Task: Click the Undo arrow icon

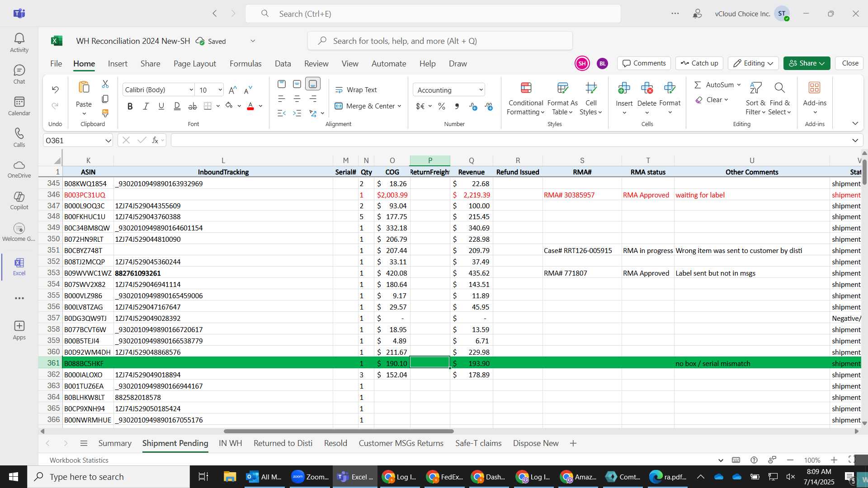Action: click(55, 90)
